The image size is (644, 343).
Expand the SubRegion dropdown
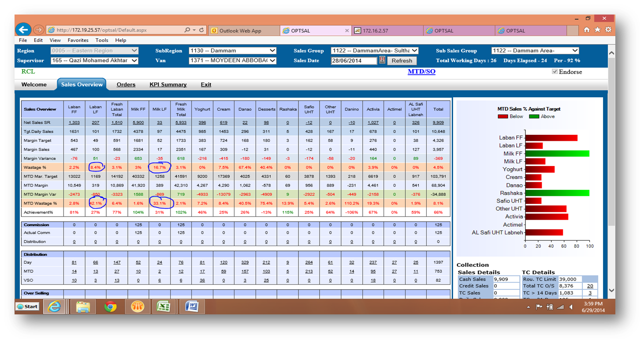pos(272,51)
